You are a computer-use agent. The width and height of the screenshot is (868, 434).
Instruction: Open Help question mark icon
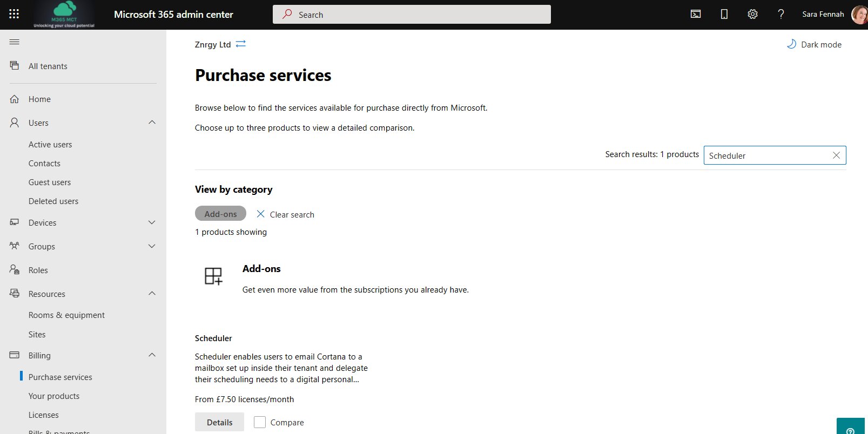[x=780, y=14]
